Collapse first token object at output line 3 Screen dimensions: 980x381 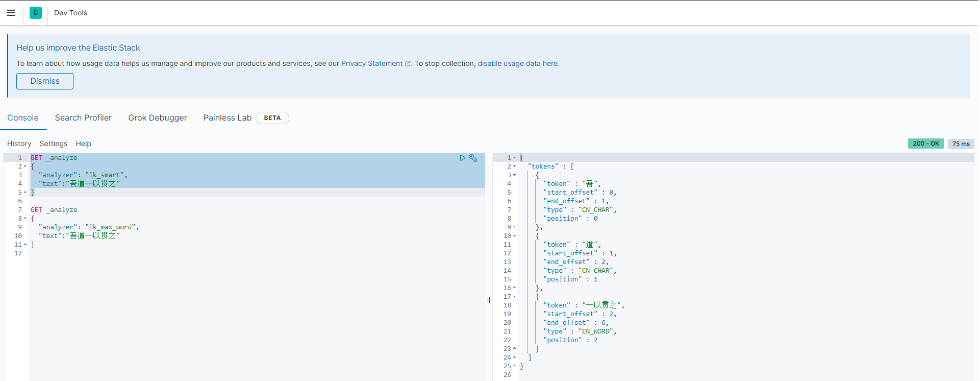click(x=514, y=175)
